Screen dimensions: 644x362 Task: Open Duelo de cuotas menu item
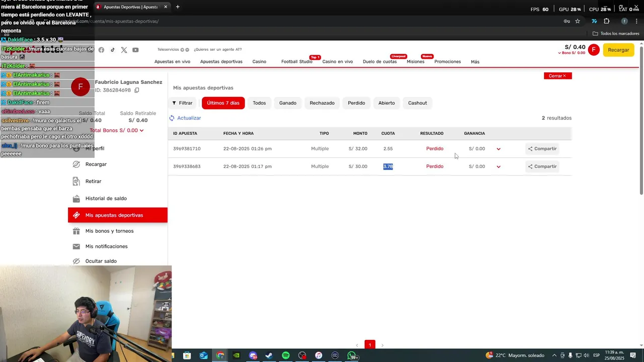tap(380, 62)
